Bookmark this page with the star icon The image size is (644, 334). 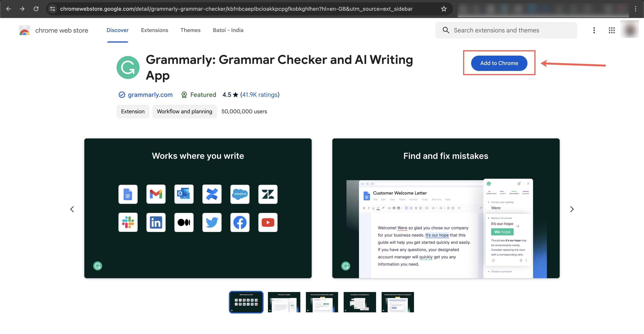pos(444,9)
